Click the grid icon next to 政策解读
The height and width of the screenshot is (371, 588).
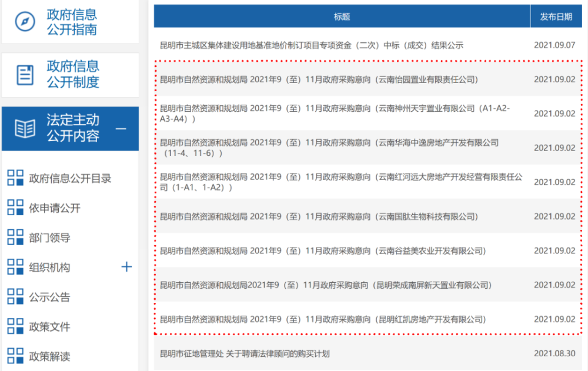[x=15, y=356]
